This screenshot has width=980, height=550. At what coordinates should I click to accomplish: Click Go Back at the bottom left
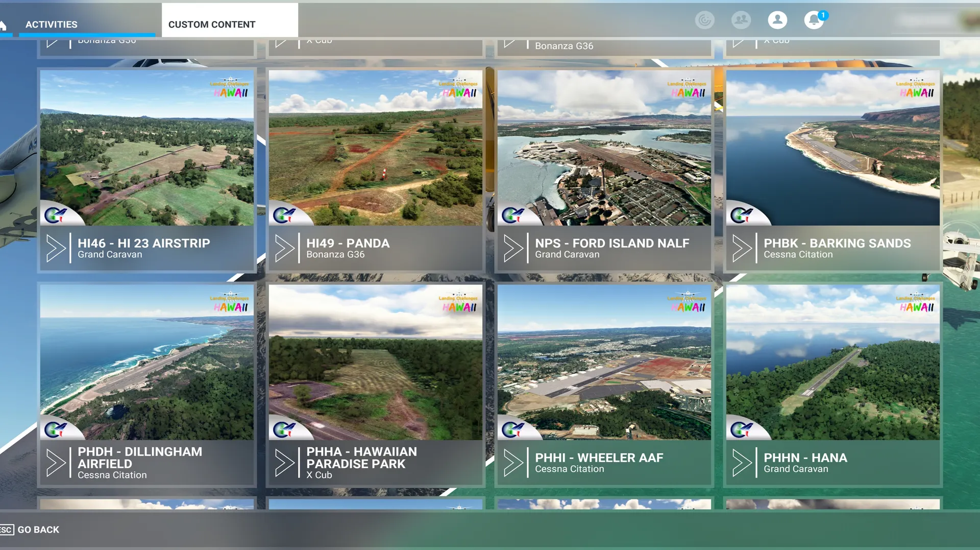38,530
